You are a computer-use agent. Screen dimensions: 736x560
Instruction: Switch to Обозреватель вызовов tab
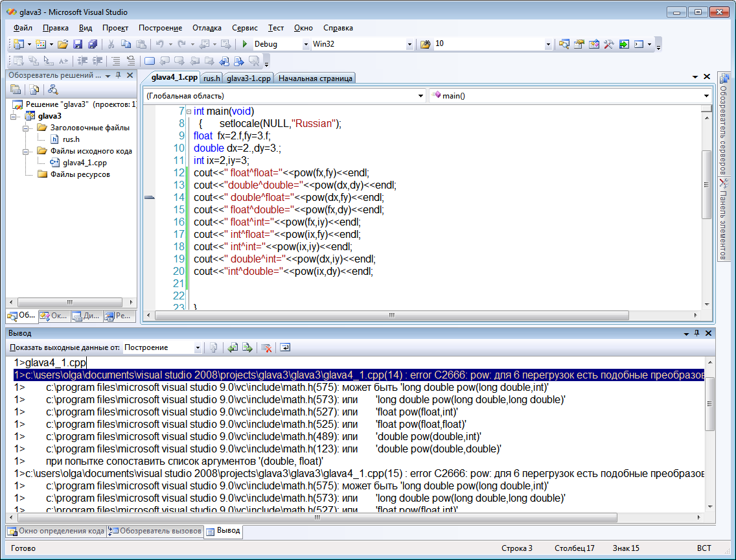[x=155, y=531]
